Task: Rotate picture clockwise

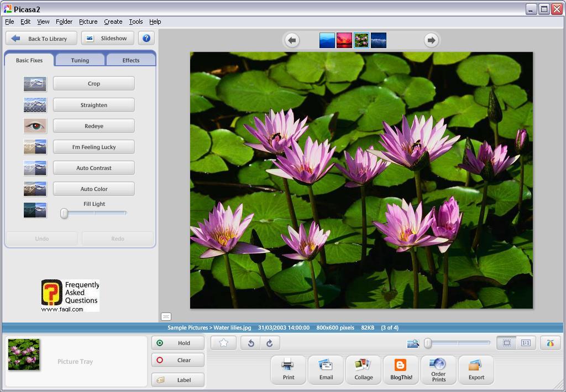Action: [x=269, y=343]
